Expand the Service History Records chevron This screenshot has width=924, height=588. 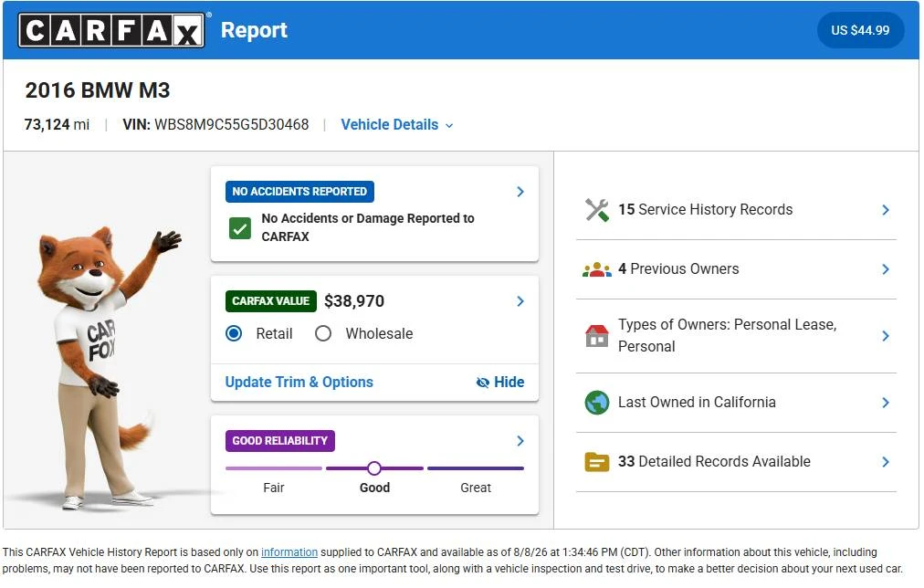pyautogui.click(x=886, y=210)
